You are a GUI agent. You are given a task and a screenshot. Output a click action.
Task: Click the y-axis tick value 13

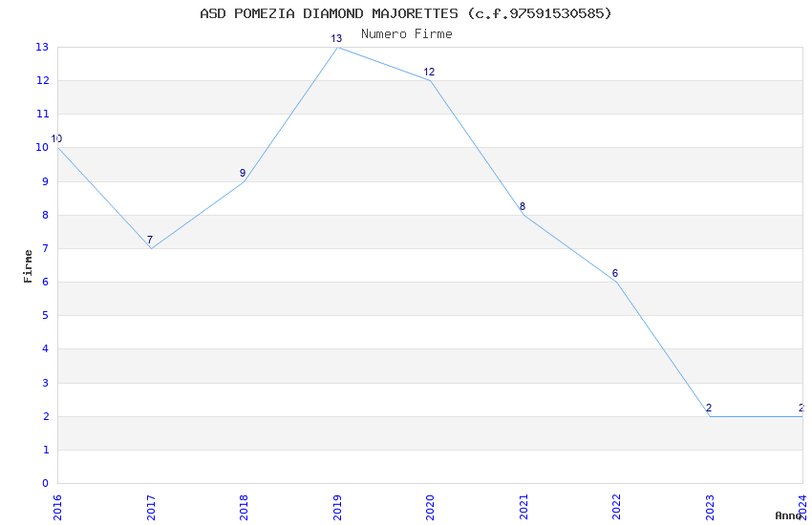42,47
